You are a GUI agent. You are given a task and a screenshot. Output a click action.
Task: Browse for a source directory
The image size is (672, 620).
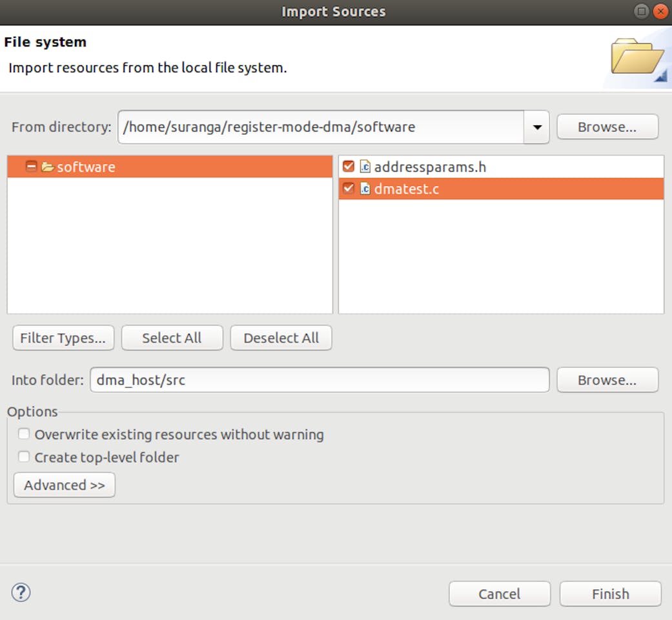tap(607, 127)
